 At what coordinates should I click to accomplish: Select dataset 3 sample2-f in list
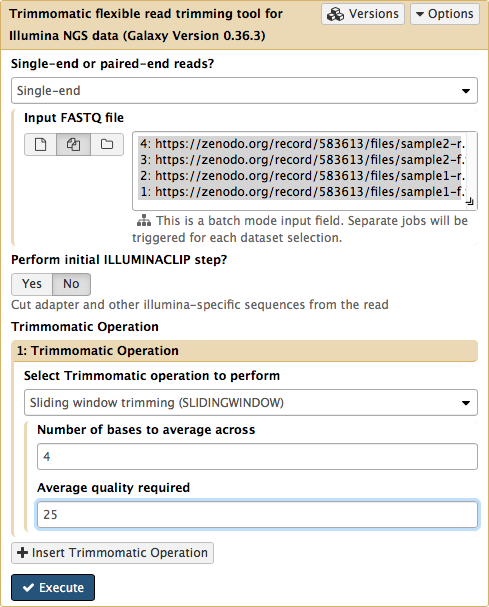coord(301,159)
